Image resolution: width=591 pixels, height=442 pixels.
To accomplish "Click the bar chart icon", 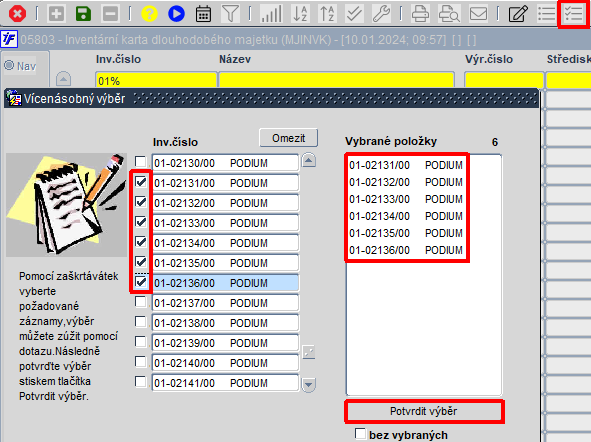I will coord(271,14).
